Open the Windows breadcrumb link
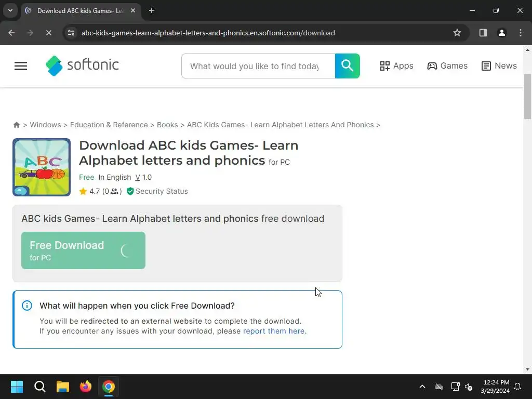Viewport: 532px width, 399px height. coord(46,125)
